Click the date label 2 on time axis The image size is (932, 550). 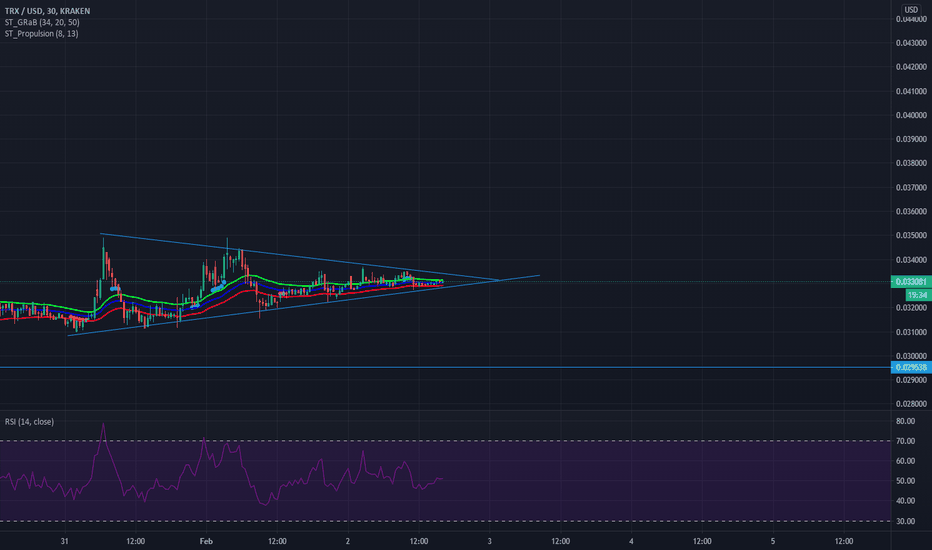(x=348, y=541)
